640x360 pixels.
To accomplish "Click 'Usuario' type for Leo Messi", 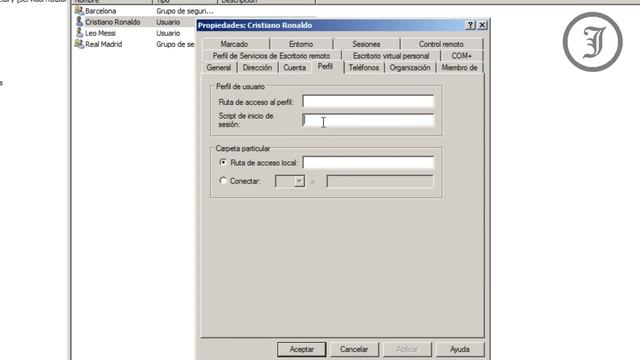I will [x=168, y=33].
